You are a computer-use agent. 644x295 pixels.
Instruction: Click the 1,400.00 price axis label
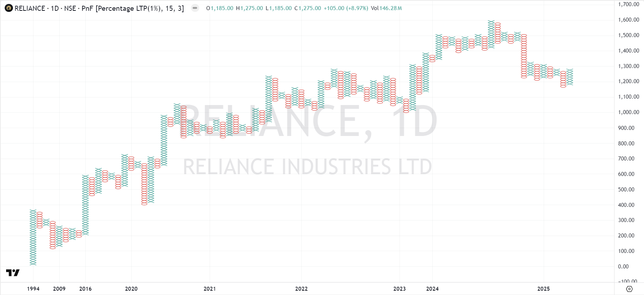[x=629, y=51]
